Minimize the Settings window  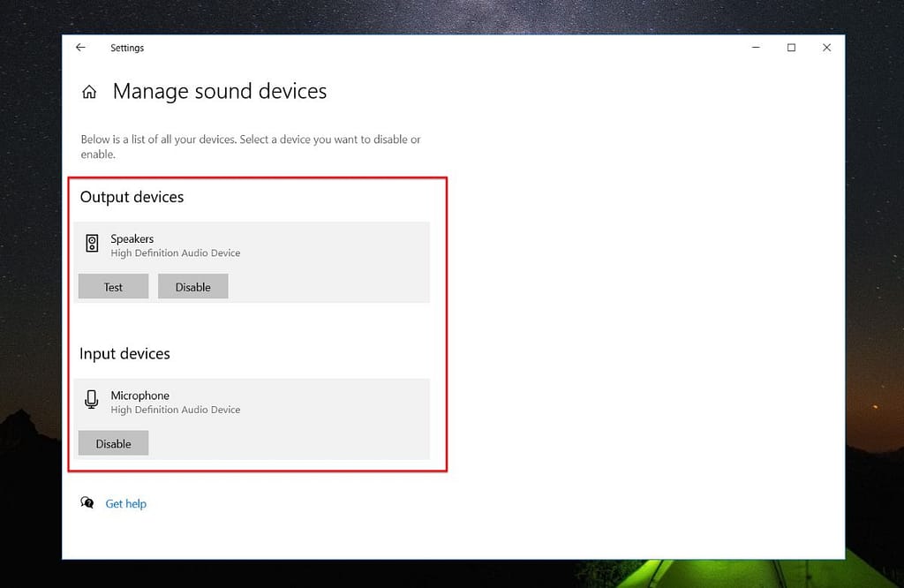point(756,48)
